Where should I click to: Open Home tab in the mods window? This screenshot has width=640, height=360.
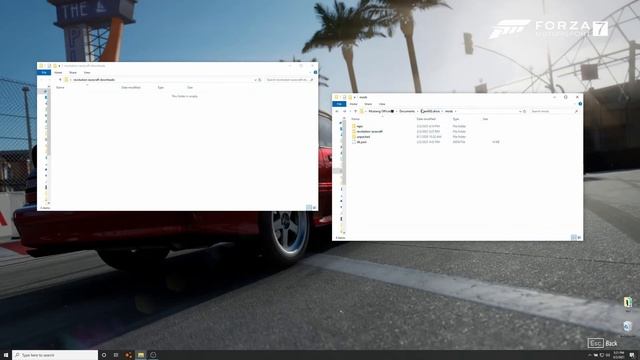pyautogui.click(x=353, y=104)
